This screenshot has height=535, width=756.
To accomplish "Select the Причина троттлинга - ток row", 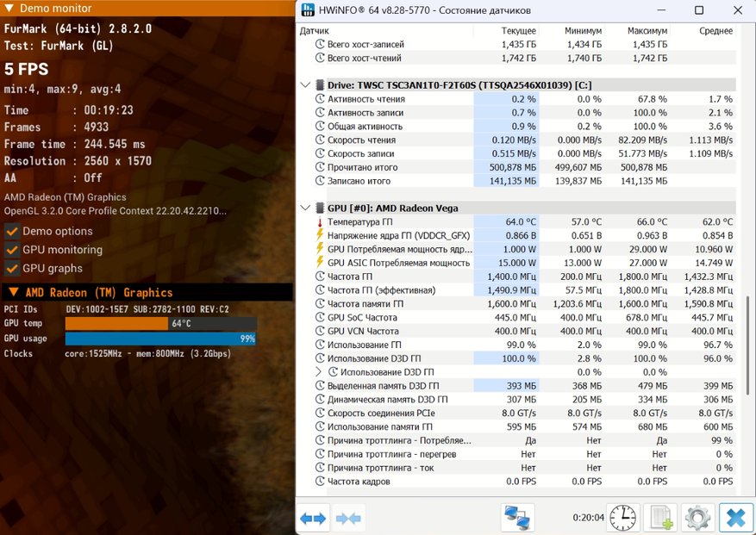I will [524, 468].
